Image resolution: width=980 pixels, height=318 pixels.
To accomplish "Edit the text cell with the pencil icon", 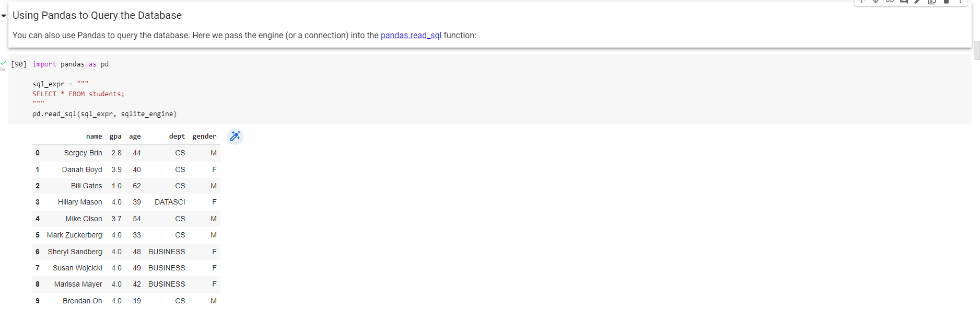I will tap(917, 2).
